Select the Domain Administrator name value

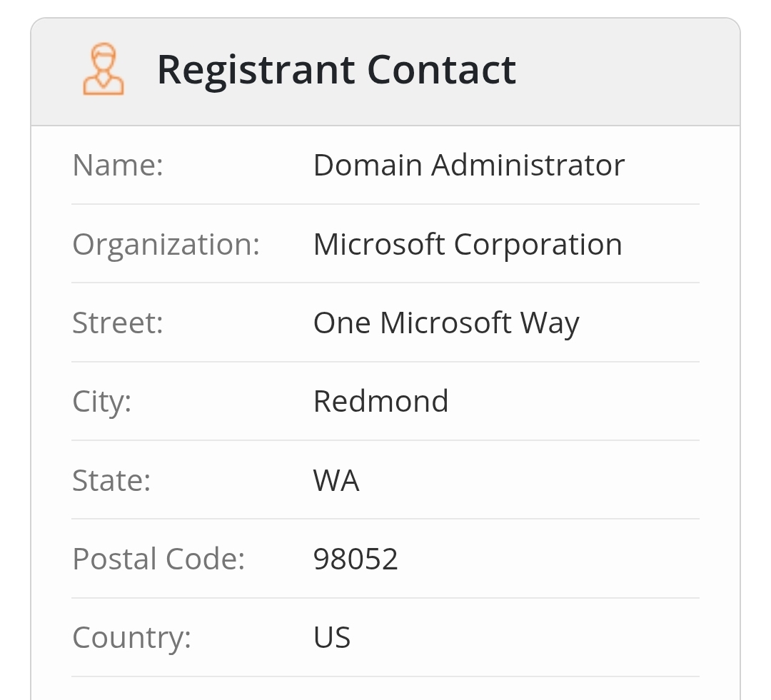469,166
